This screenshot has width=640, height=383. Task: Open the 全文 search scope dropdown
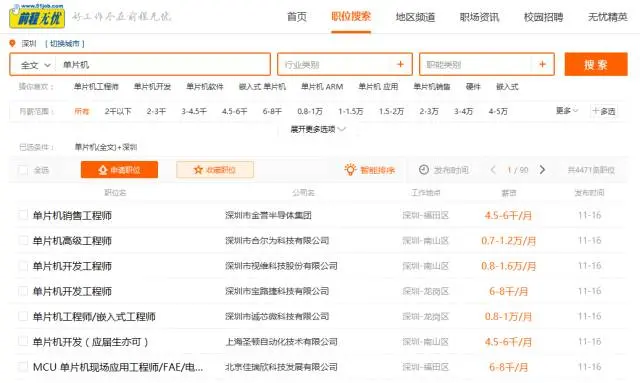pos(35,65)
